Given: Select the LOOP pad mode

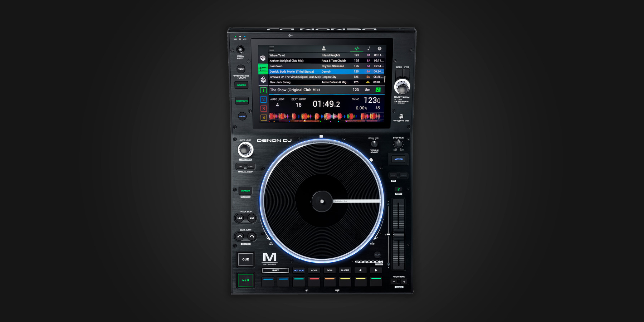Looking at the screenshot, I should 314,270.
